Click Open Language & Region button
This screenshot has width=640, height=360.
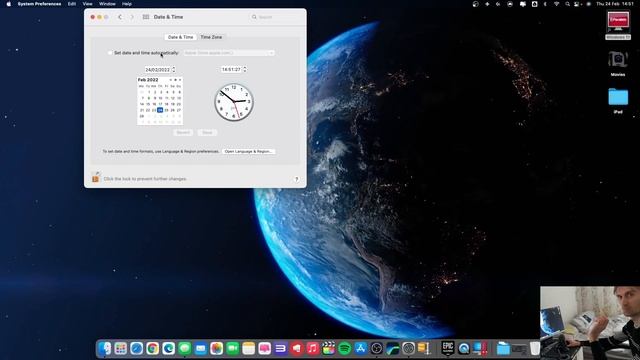click(x=249, y=151)
